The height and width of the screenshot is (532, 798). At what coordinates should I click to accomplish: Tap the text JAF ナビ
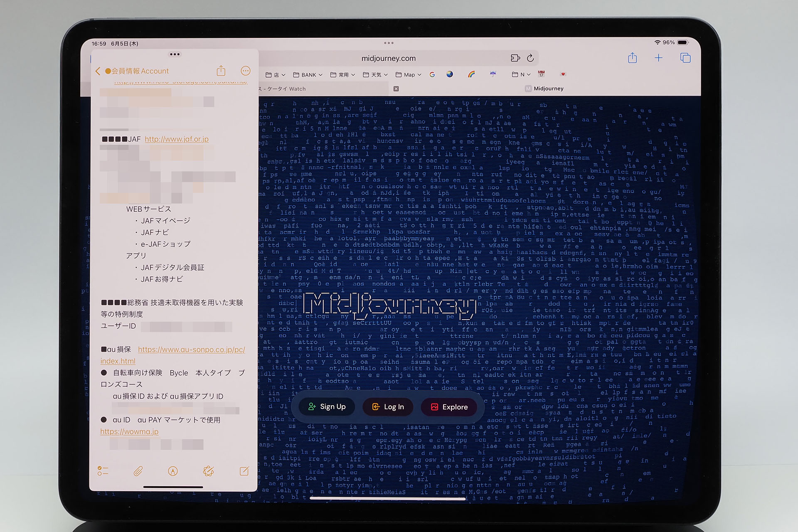(x=155, y=232)
